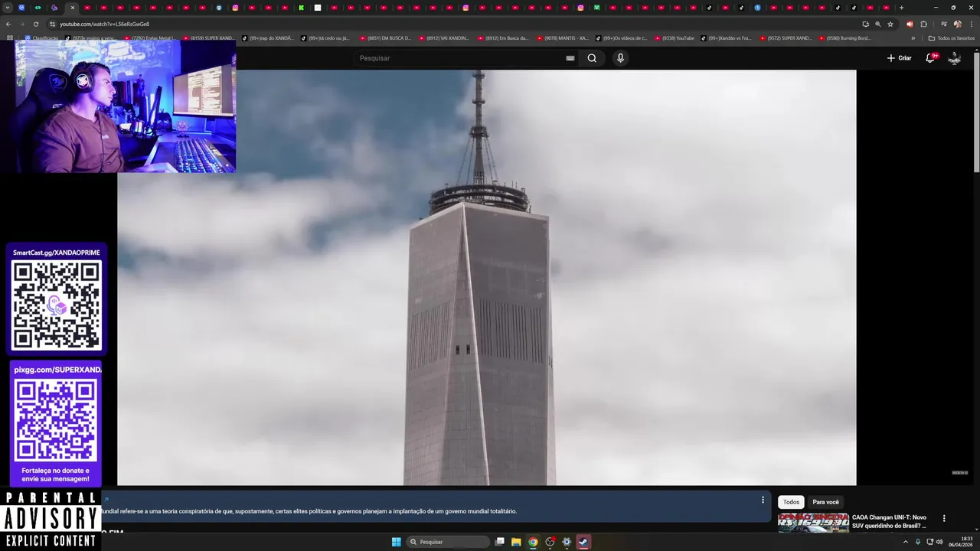The width and height of the screenshot is (980, 551).
Task: Open a new browser tab with plus
Action: 901,8
